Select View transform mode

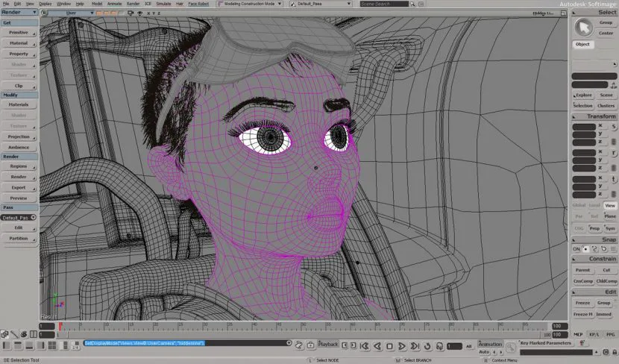610,205
